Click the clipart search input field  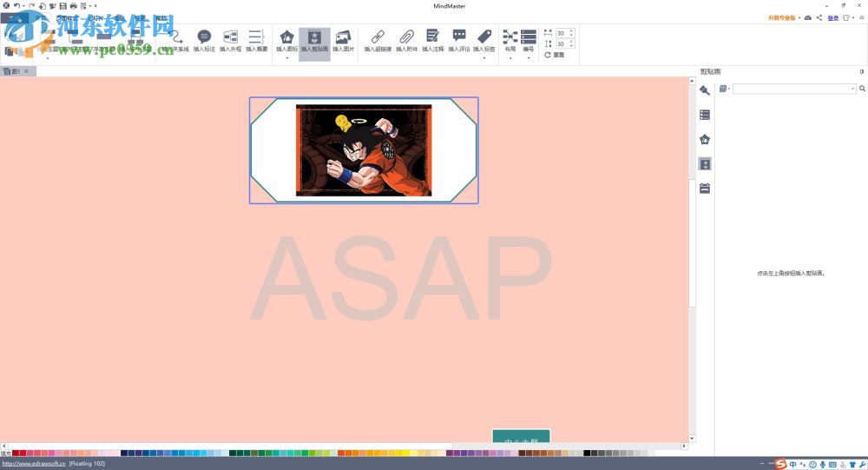point(794,89)
